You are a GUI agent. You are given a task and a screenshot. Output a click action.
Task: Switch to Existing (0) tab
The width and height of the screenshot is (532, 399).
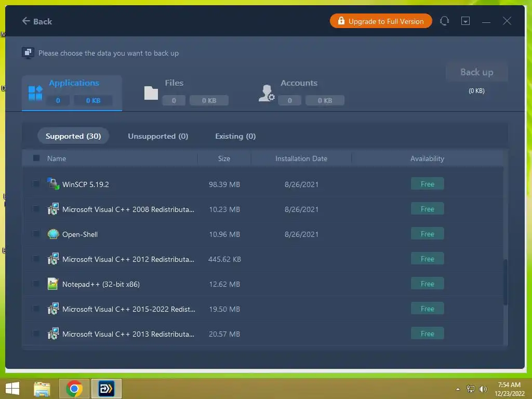[x=235, y=136]
